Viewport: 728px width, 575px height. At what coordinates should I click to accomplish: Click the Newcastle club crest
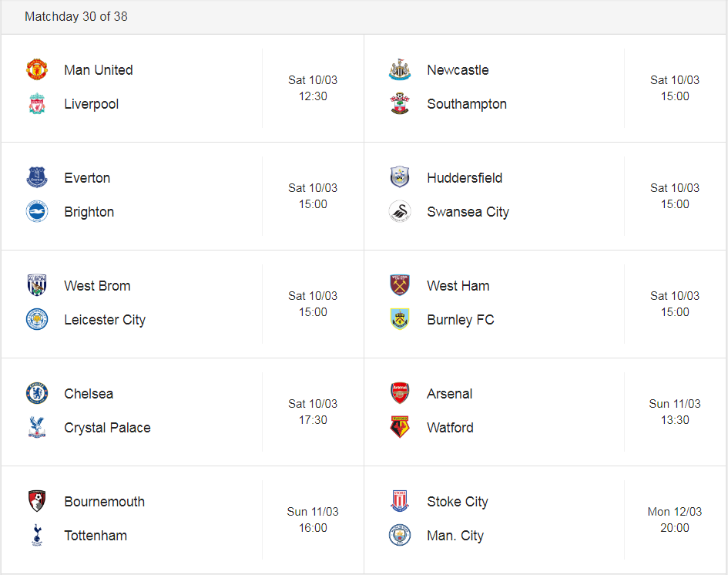[x=400, y=69]
